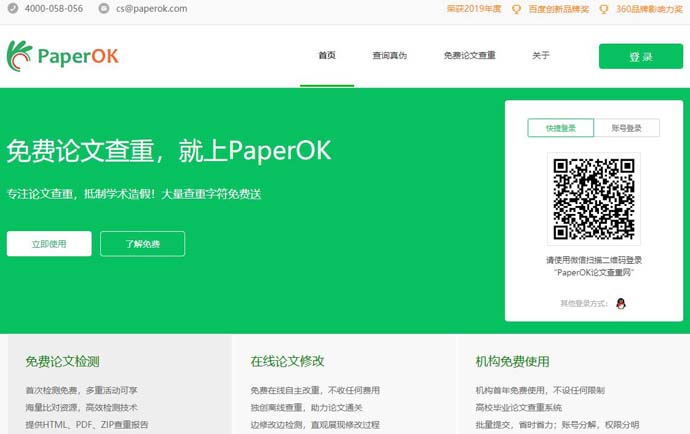Click the 机构免费使用 heading
The width and height of the screenshot is (690, 434).
pyautogui.click(x=513, y=361)
